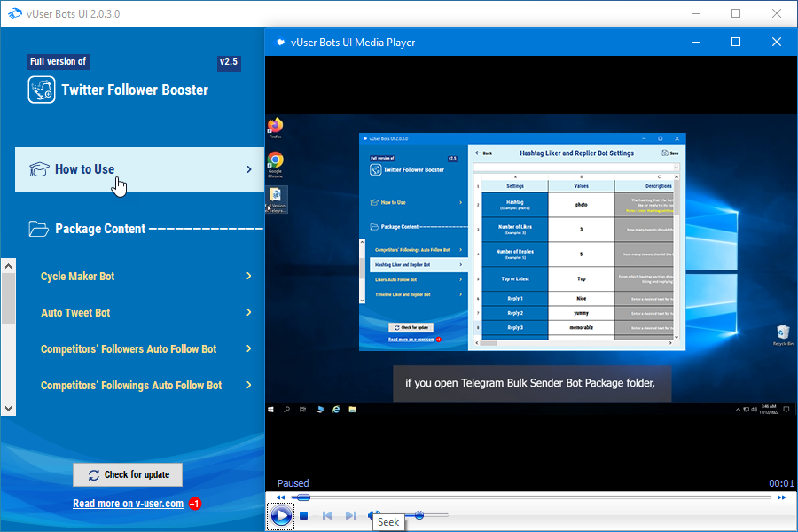Open the Read more on v-user.com link

[x=129, y=504]
